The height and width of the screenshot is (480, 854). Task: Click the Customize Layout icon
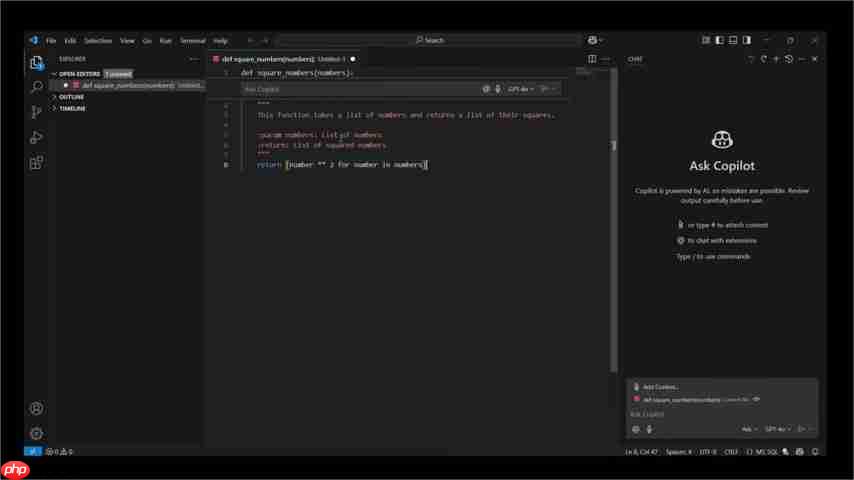pyautogui.click(x=706, y=40)
